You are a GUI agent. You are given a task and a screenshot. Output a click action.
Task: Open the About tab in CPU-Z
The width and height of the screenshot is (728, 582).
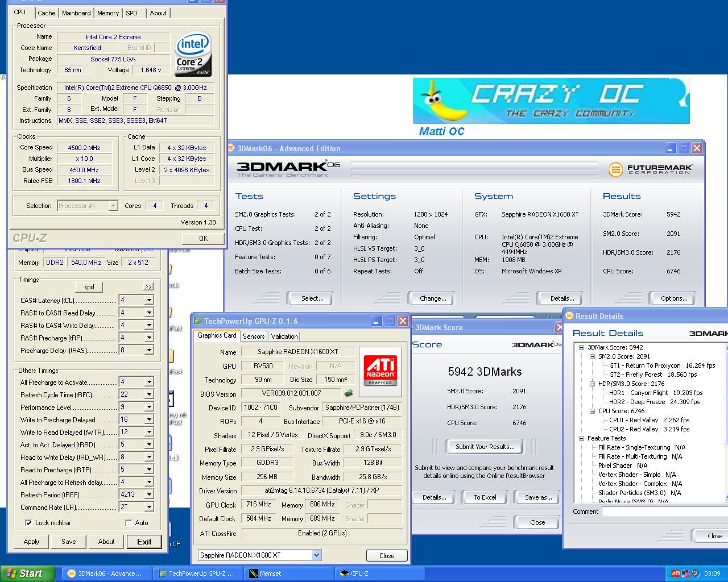pos(158,13)
